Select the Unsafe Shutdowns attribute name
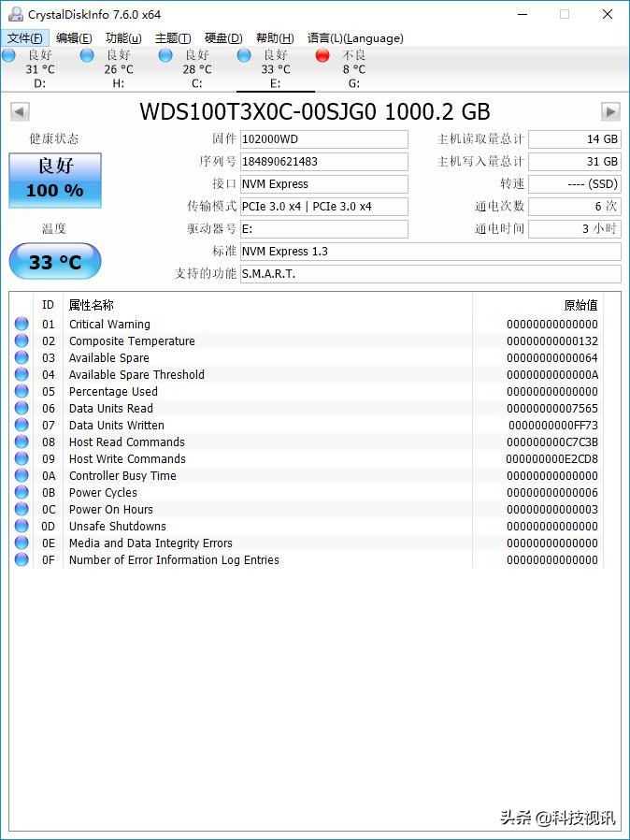630x840 pixels. coord(118,526)
